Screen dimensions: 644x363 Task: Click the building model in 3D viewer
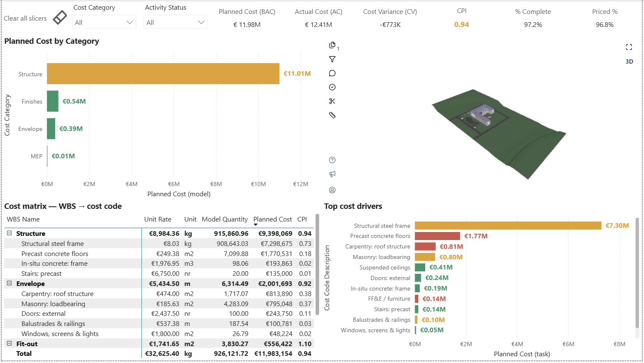coord(482,114)
